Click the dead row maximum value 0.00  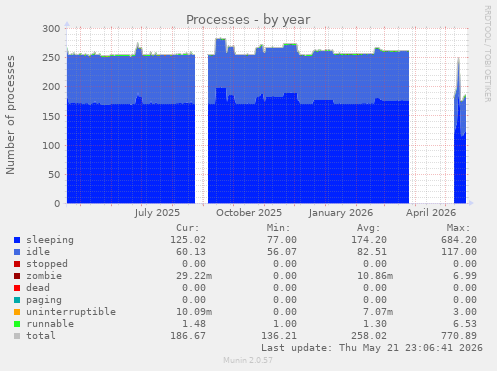click(x=465, y=288)
